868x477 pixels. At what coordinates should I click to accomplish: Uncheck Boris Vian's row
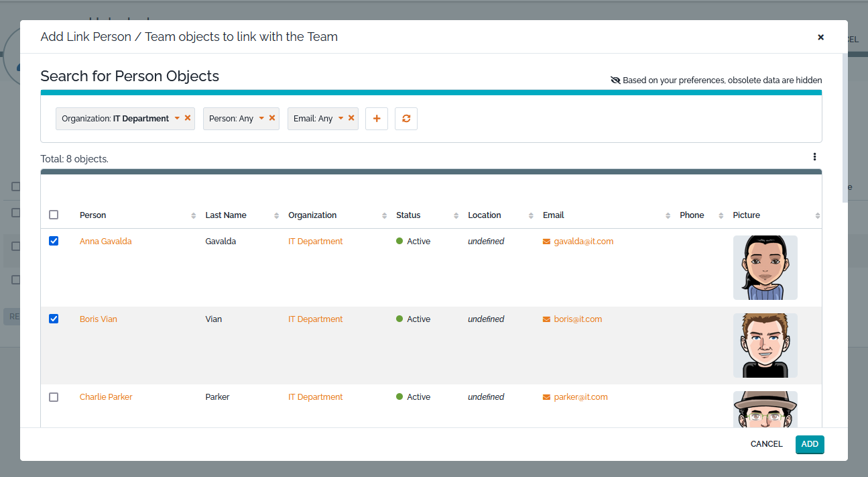click(x=54, y=319)
